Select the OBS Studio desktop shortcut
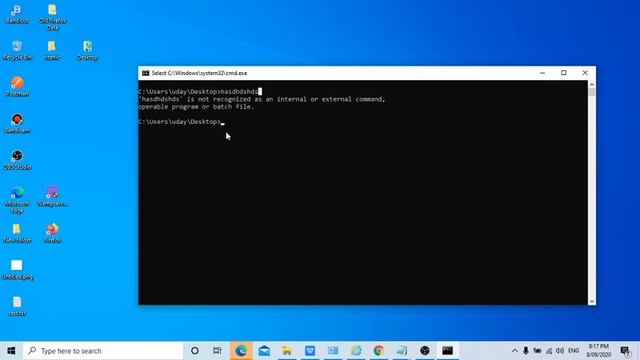This screenshot has width=640, height=360. pos(17,160)
